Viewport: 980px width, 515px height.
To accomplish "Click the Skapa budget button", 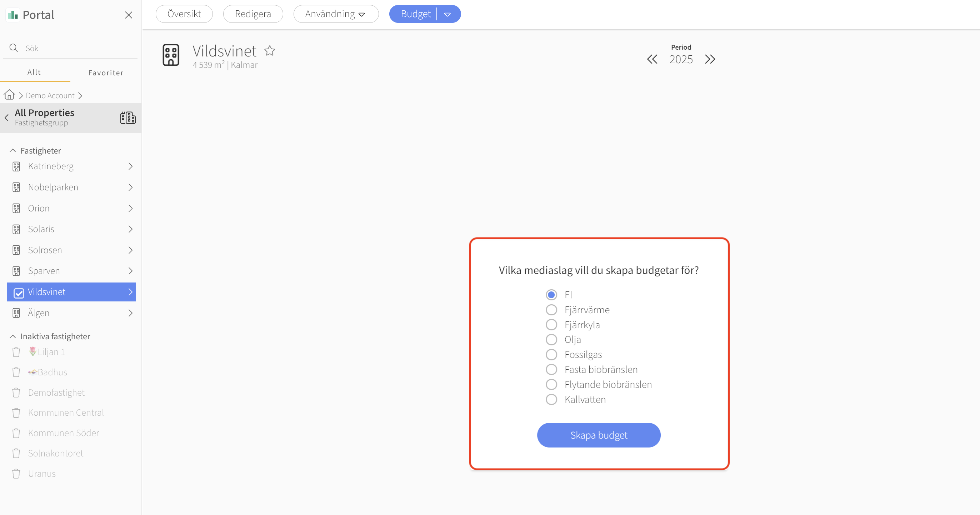I will (x=599, y=435).
